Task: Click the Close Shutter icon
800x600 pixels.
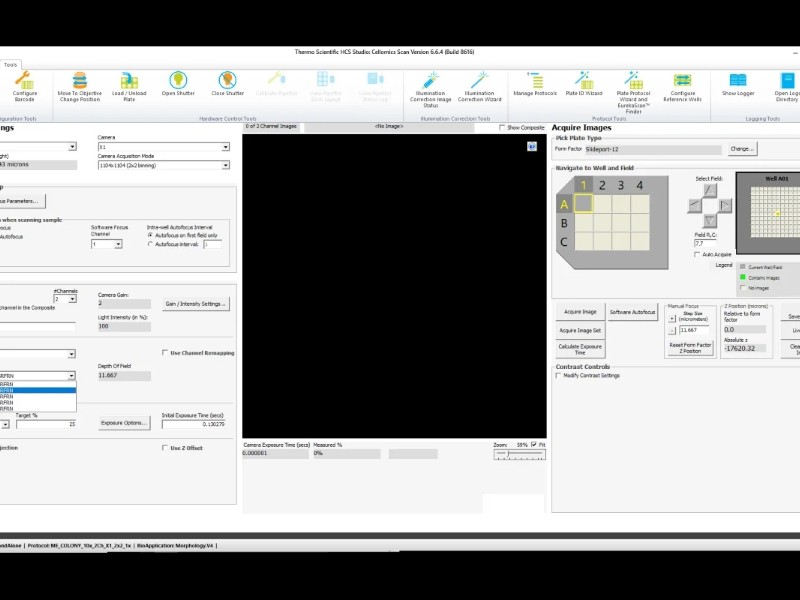Action: 228,80
